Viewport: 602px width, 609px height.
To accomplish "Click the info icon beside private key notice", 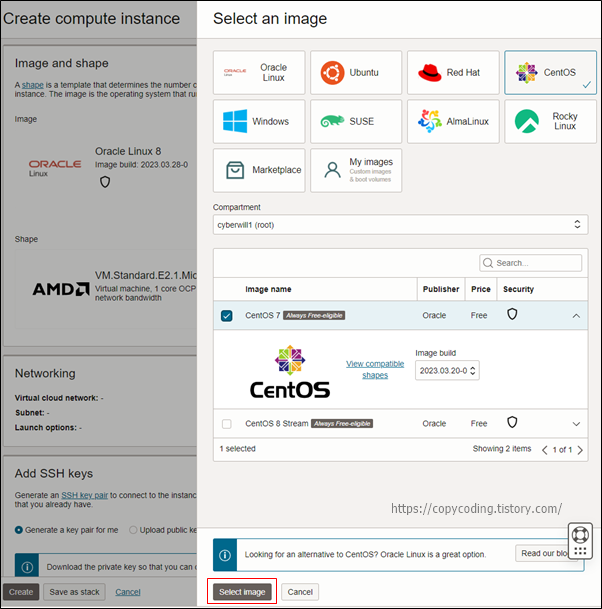I will tap(27, 567).
